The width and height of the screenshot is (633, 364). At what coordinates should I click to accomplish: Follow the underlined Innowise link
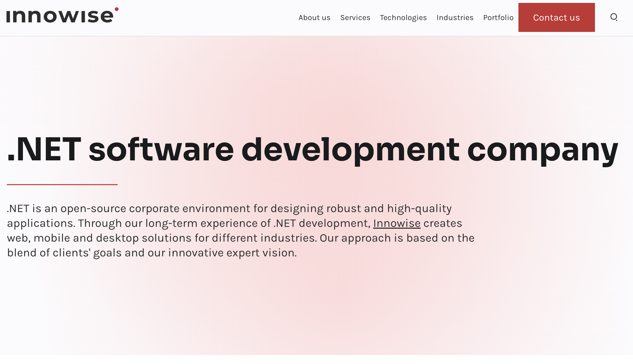tap(397, 223)
